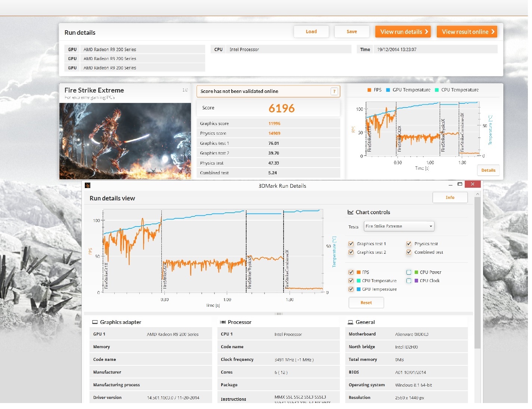The height and width of the screenshot is (409, 532).
Task: Click the orange FPS swatch in top chart legend
Action: coord(369,90)
